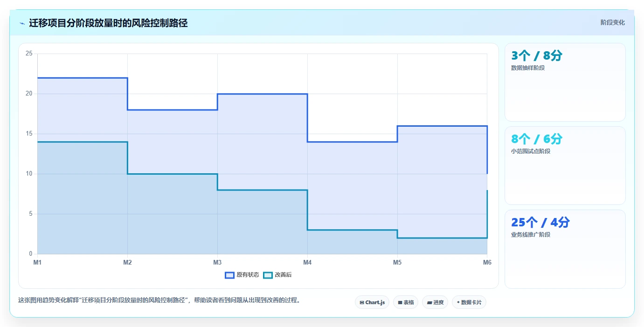Viewport: 644px width, 327px height.
Task: Click the 25 y-axis tick label
Action: pyautogui.click(x=29, y=54)
